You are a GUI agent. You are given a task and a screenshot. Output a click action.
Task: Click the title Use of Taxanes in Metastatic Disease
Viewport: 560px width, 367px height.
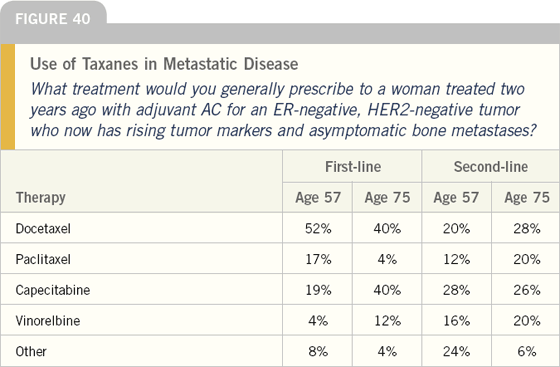coord(164,64)
